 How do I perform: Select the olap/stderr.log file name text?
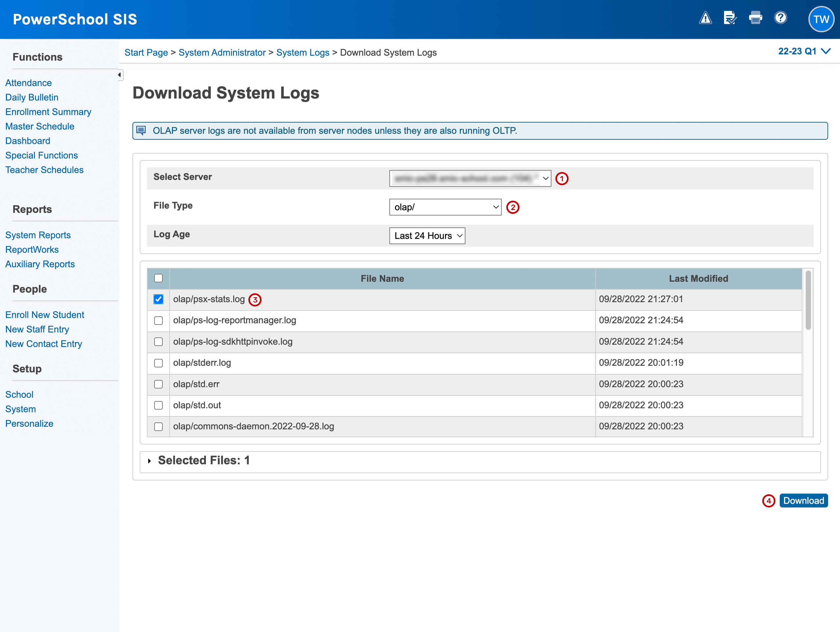pyautogui.click(x=202, y=363)
